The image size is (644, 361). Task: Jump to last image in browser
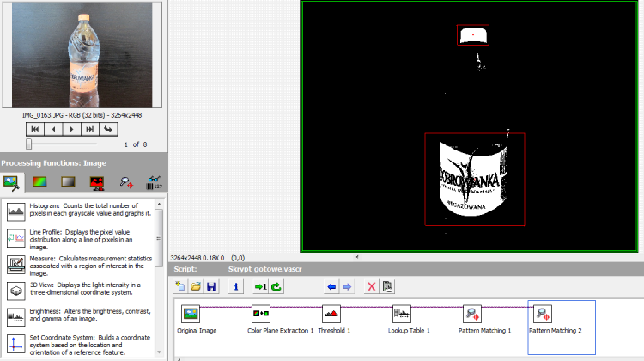pyautogui.click(x=89, y=129)
